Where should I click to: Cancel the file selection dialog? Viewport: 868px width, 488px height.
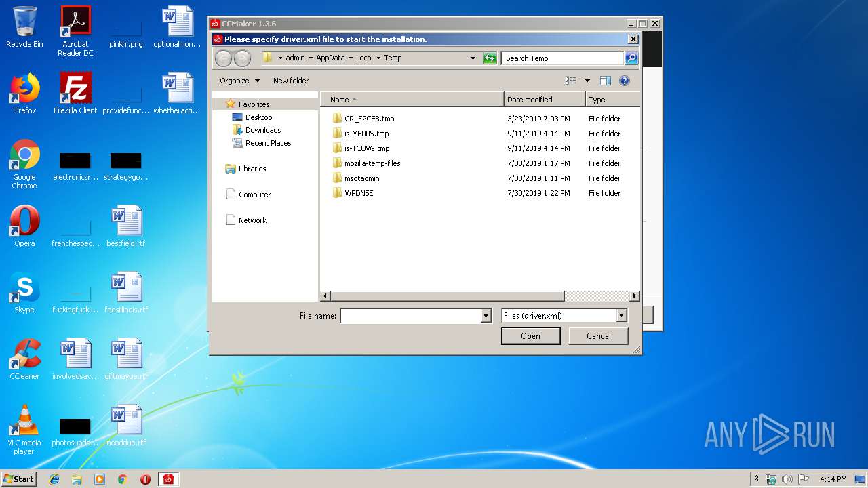click(x=599, y=336)
